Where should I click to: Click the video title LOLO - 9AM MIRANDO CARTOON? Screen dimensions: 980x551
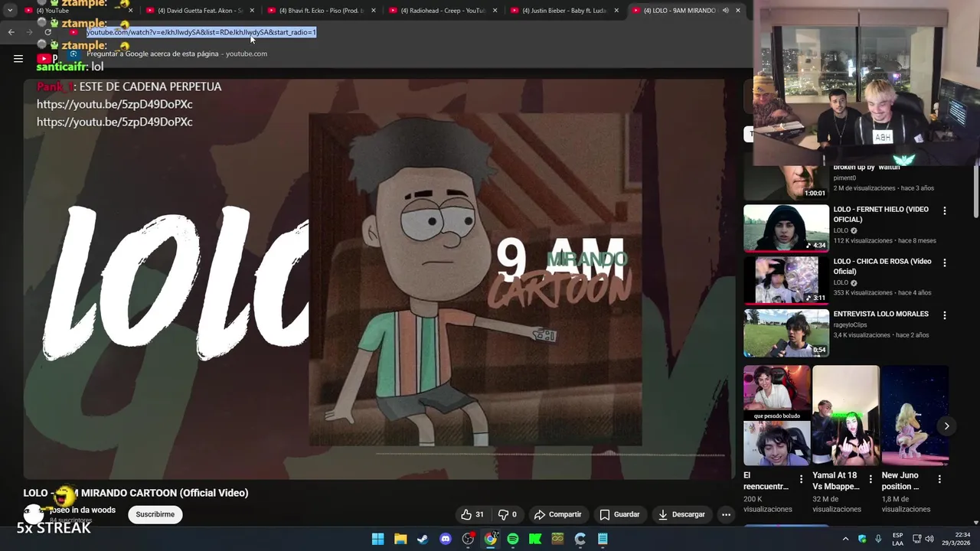136,493
